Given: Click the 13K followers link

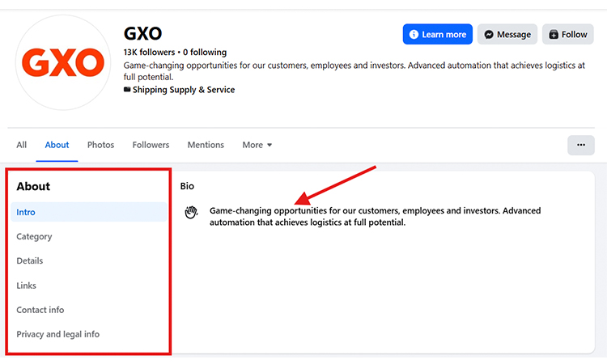Looking at the screenshot, I should tap(149, 53).
